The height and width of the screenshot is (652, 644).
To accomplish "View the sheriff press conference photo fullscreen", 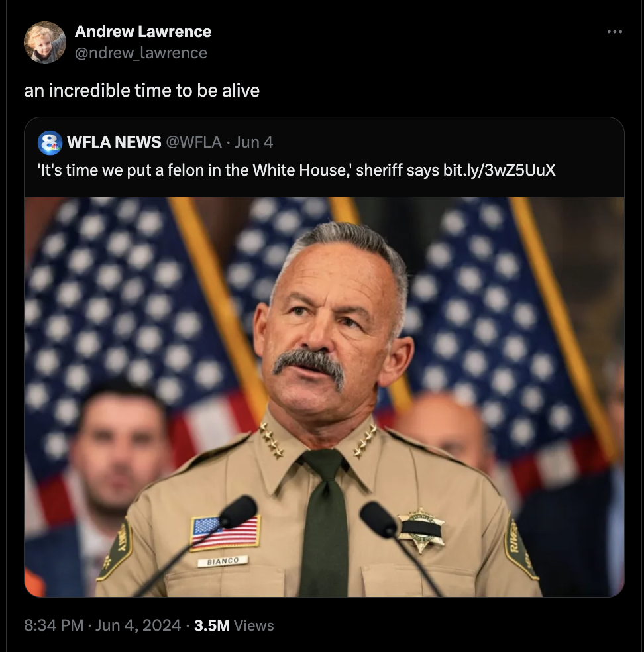I will (323, 398).
